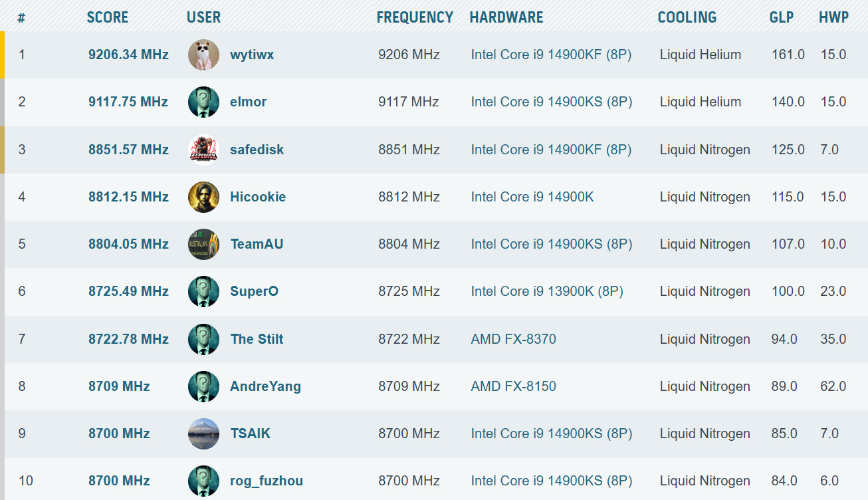The width and height of the screenshot is (868, 500).
Task: Click HWP value 23.0
Action: 833,291
